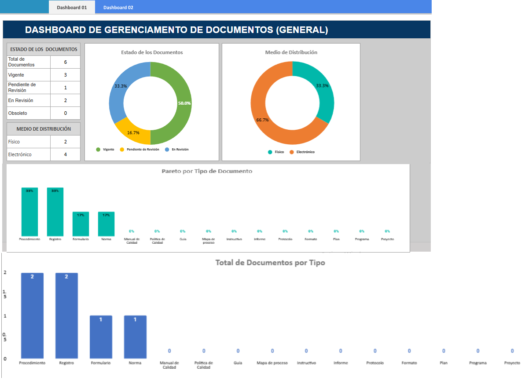Click the yellow Pendiente de Revisión legend dot

[122, 150]
